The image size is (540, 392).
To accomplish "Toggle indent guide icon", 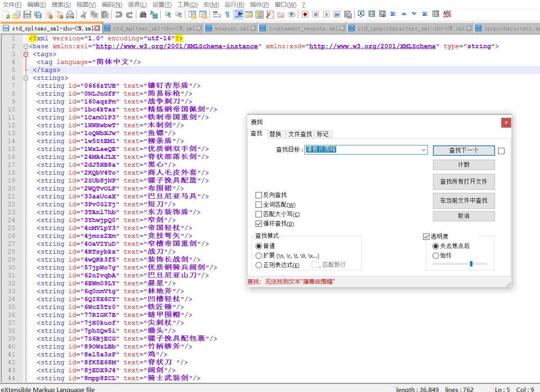I will 239,15.
